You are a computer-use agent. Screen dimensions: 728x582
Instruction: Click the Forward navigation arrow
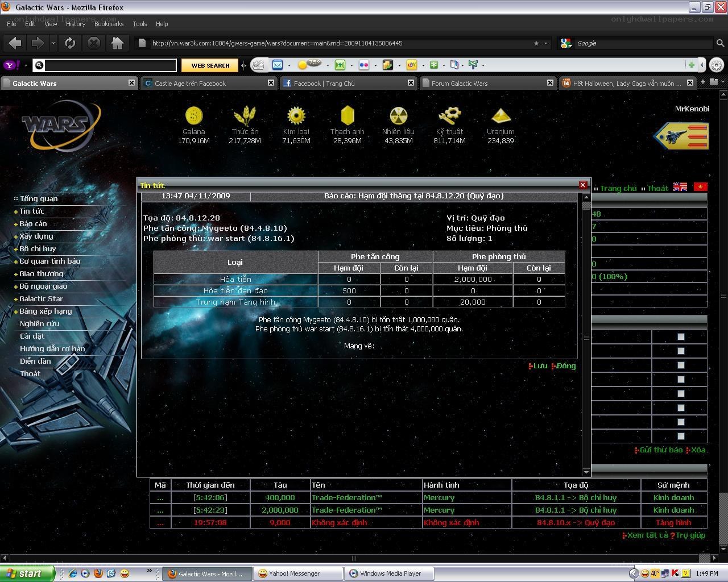pyautogui.click(x=38, y=43)
